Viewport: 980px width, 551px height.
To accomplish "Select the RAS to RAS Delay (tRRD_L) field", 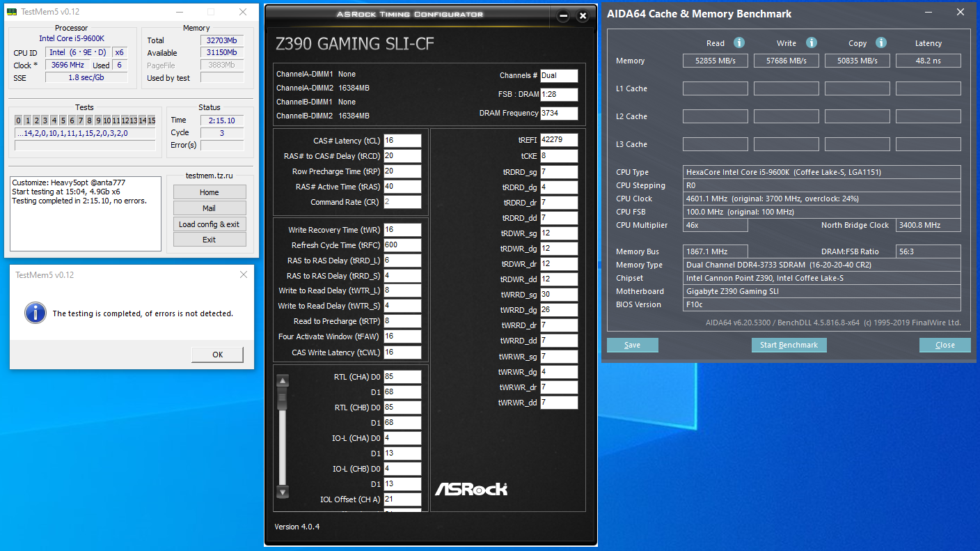I will (402, 261).
